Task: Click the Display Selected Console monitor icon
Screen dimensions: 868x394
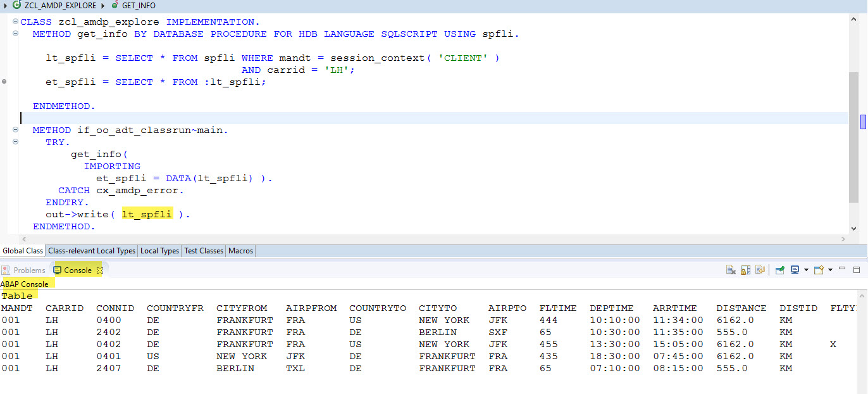Action: click(795, 270)
